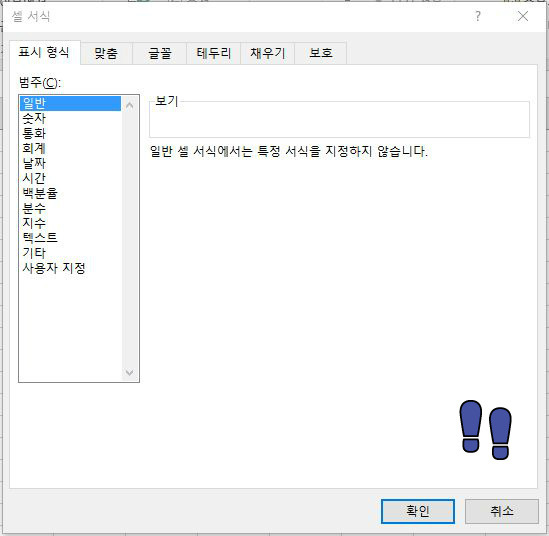Screen dimensions: 549x536
Task: Choose the 숫자 category
Action: coord(70,118)
